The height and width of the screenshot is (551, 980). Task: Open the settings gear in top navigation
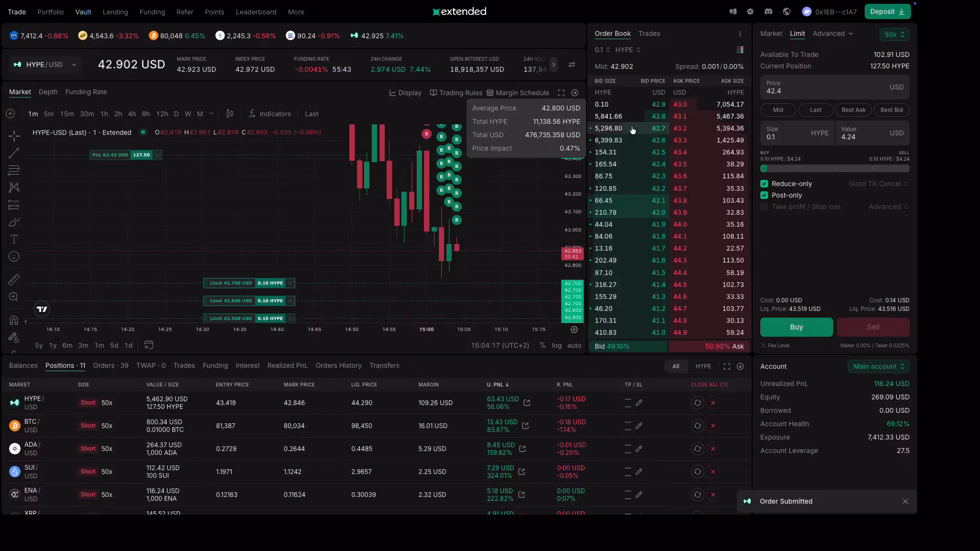pos(750,12)
